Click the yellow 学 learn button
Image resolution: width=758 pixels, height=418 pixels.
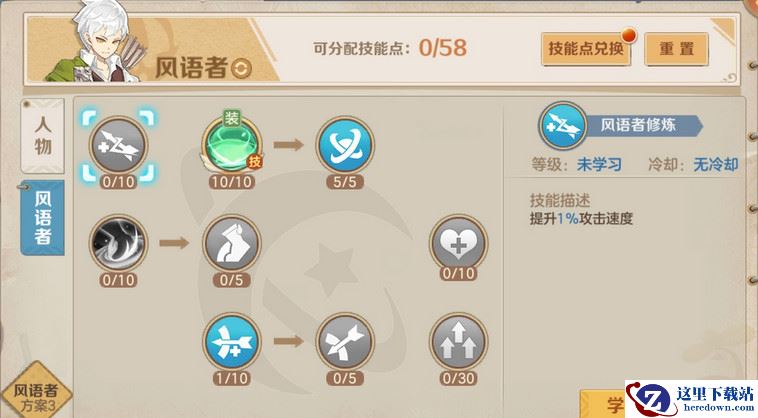[602, 404]
